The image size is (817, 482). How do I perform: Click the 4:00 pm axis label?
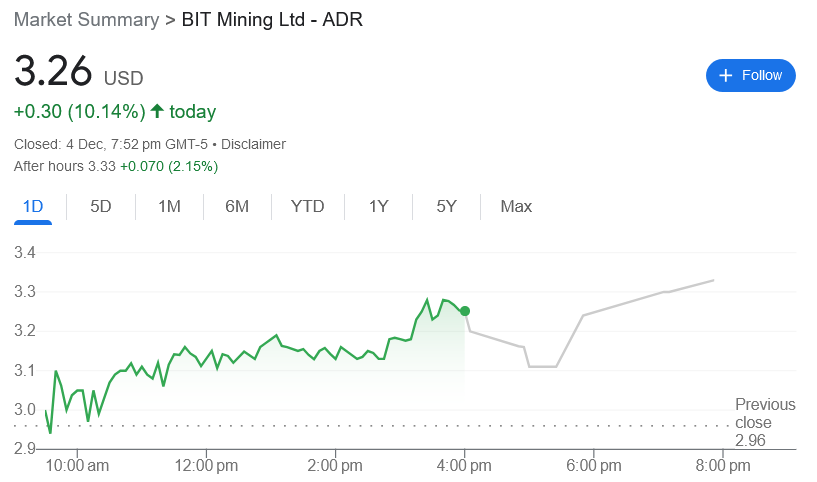click(x=465, y=465)
